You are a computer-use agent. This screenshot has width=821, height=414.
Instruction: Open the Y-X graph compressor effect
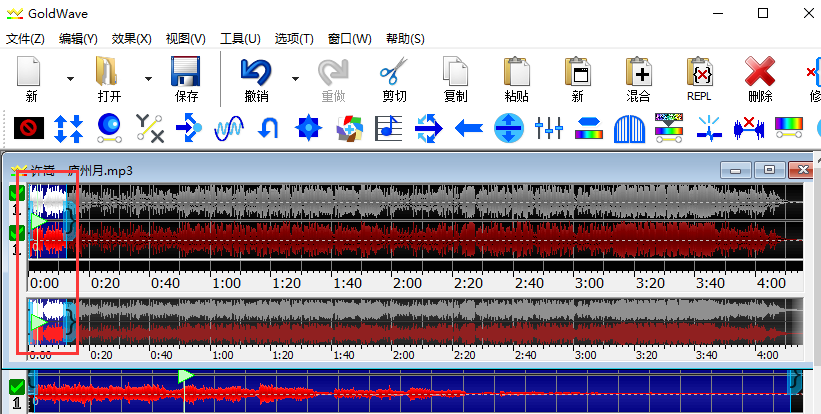(150, 128)
